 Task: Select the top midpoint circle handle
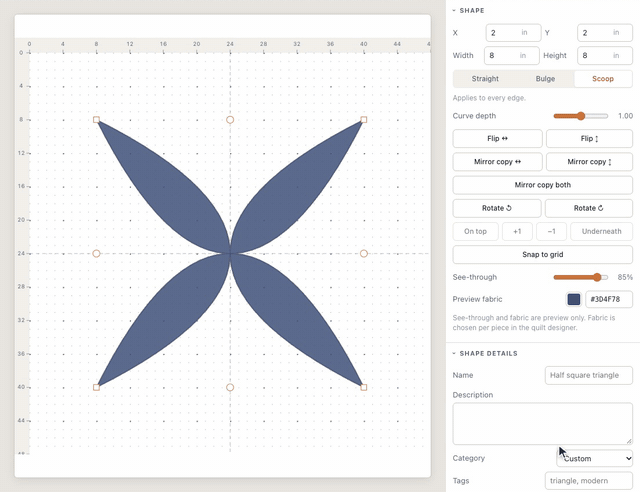tap(230, 120)
